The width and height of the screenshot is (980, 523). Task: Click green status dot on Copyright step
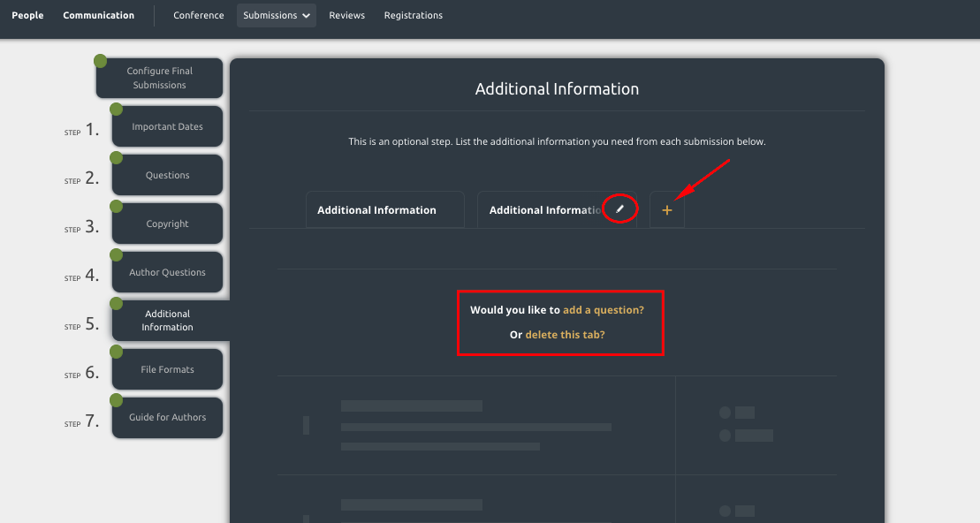pos(116,207)
